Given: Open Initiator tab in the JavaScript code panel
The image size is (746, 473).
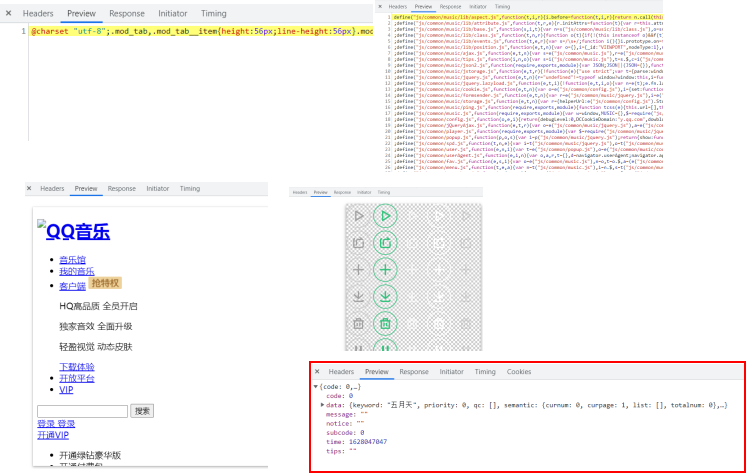Looking at the screenshot, I should click(478, 7).
